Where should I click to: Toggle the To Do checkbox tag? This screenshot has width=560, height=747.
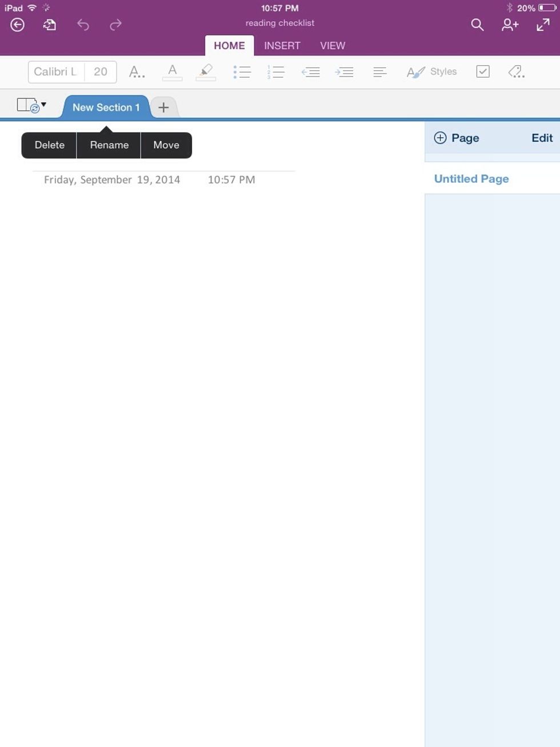484,71
